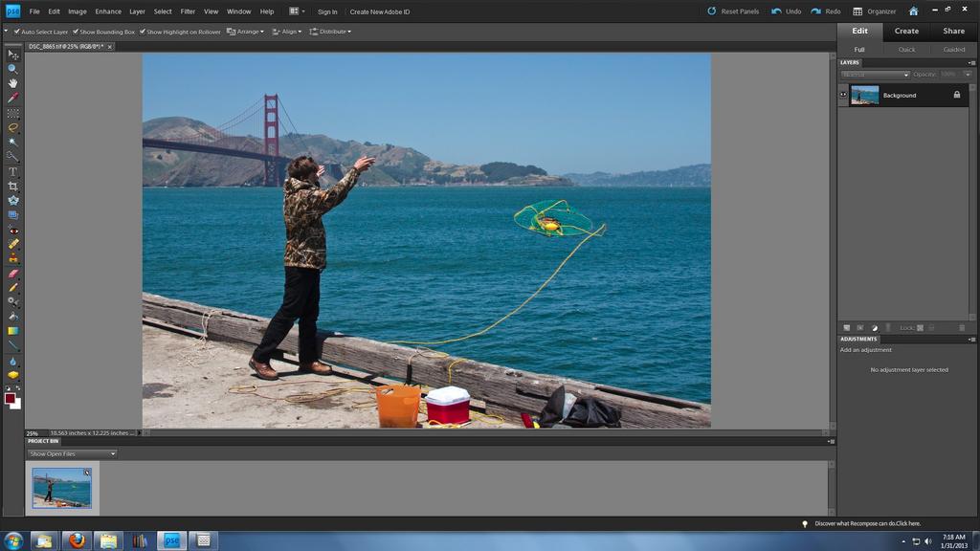Select the Eraser tool
980x551 pixels.
tap(12, 273)
